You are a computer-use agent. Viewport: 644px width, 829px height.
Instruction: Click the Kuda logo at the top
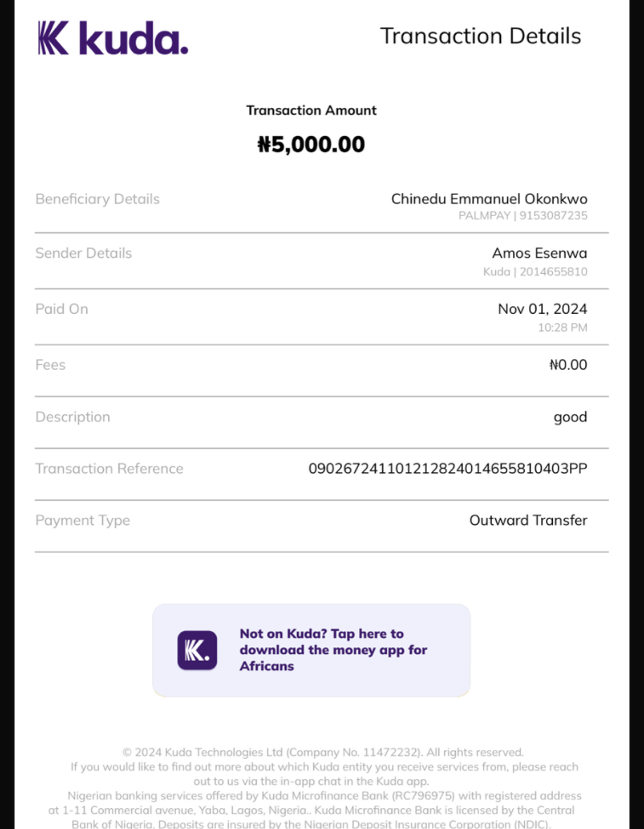tap(113, 38)
